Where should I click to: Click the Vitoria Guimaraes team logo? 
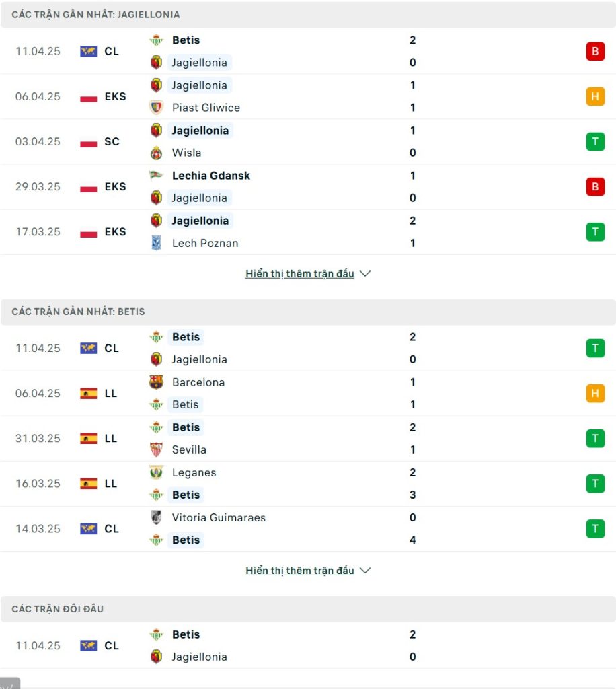tap(156, 517)
